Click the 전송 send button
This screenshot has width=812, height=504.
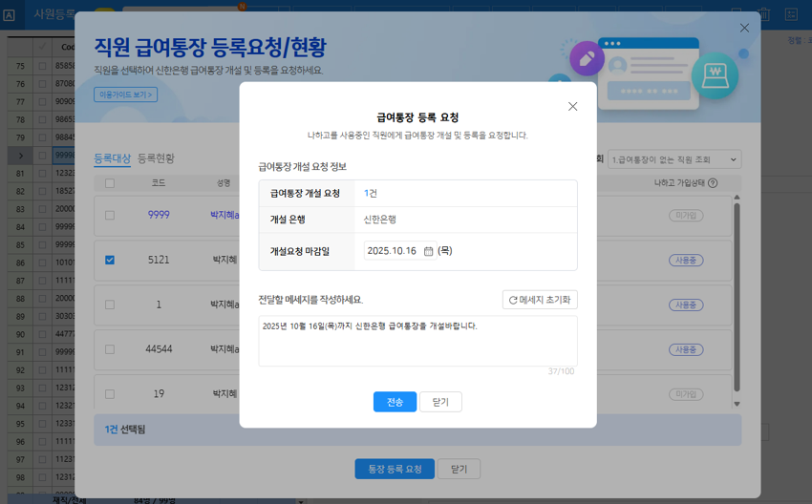click(395, 402)
